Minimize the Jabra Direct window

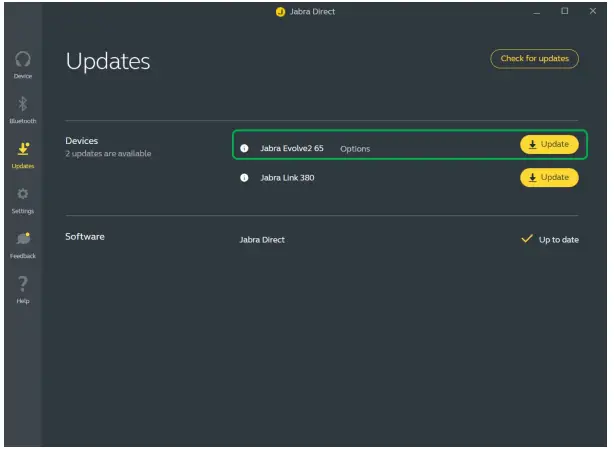click(536, 13)
